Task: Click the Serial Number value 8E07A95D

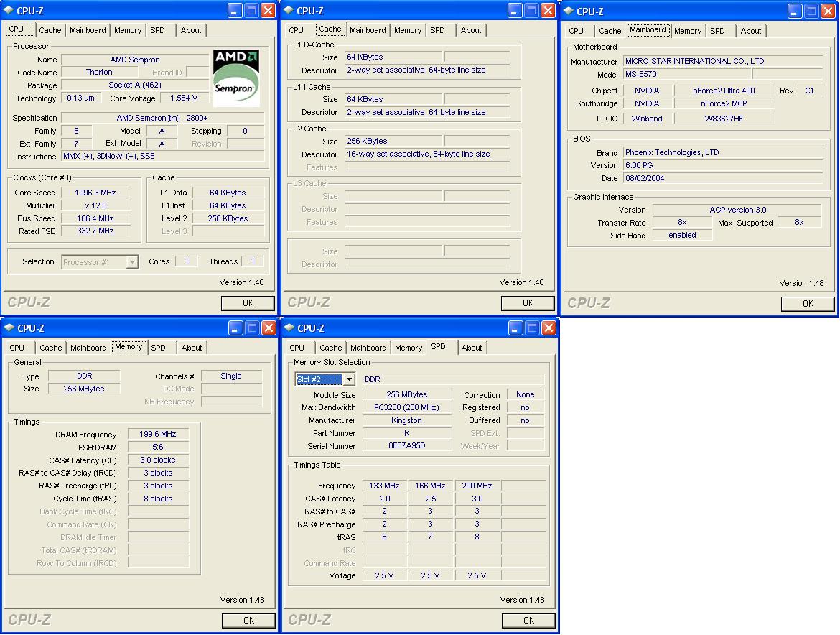Action: pyautogui.click(x=406, y=446)
